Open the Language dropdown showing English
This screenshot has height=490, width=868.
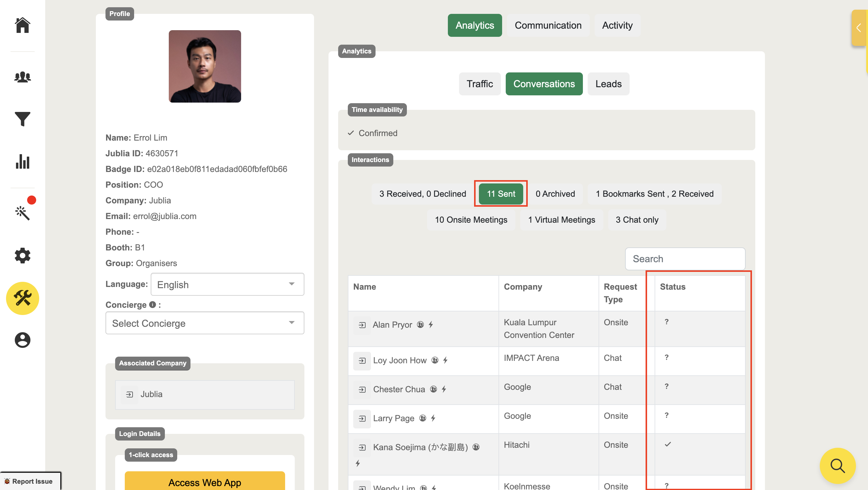coord(227,284)
